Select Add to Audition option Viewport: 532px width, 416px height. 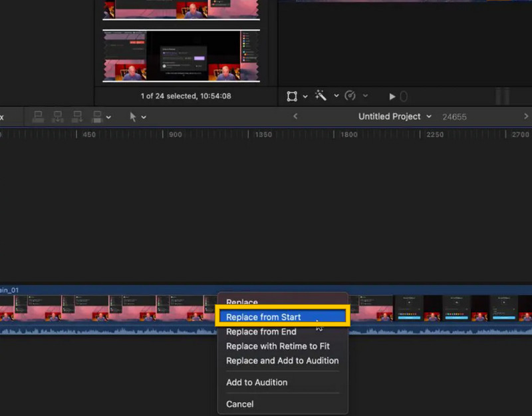point(257,382)
